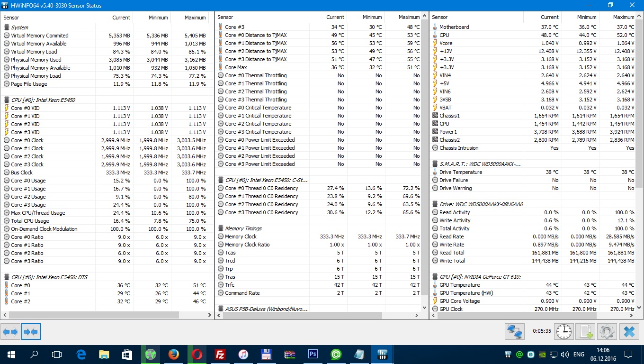Click the HWiNFO taskbar button

tap(382, 354)
